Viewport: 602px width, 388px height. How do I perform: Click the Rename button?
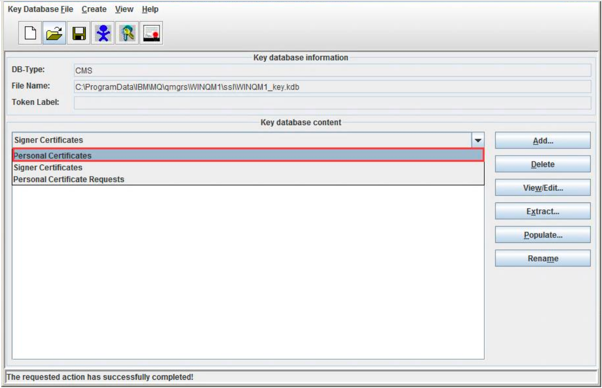[x=542, y=258]
